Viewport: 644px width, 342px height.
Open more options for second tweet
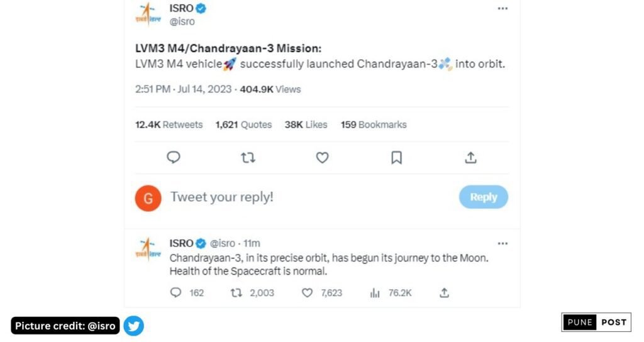coord(502,243)
